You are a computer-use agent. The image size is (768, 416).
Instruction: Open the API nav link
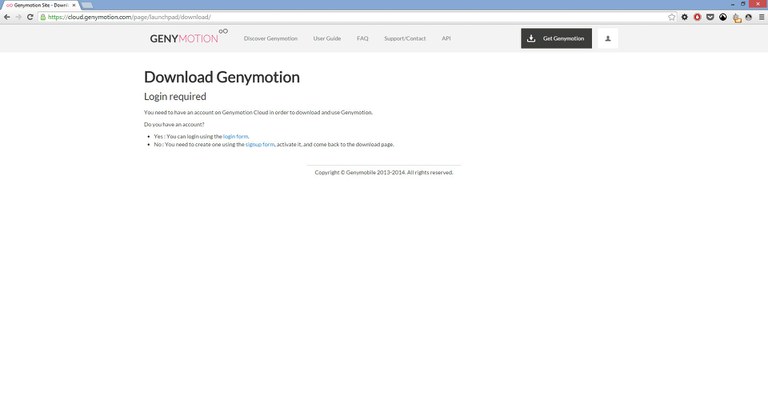(x=446, y=38)
